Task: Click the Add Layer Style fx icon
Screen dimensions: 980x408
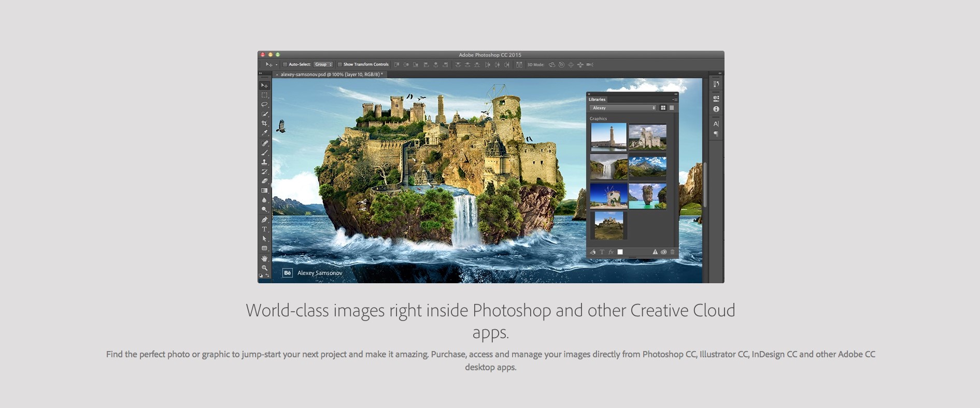Action: click(611, 252)
